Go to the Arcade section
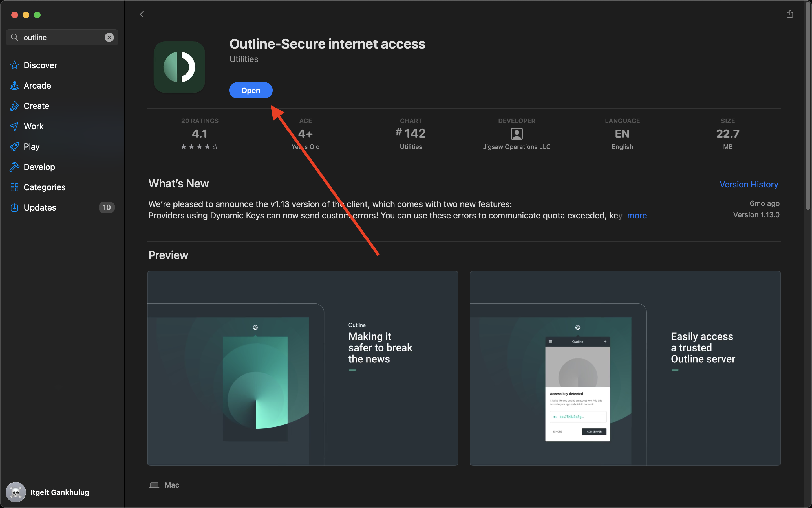This screenshot has width=812, height=508. 37,86
